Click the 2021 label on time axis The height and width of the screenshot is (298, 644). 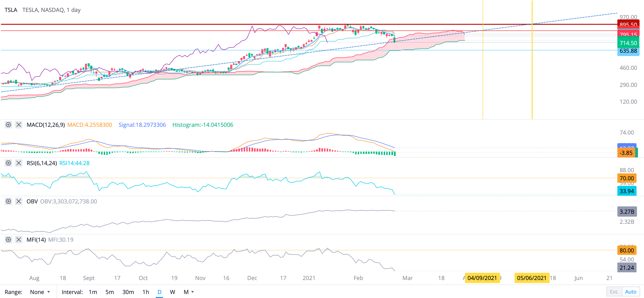(309, 278)
